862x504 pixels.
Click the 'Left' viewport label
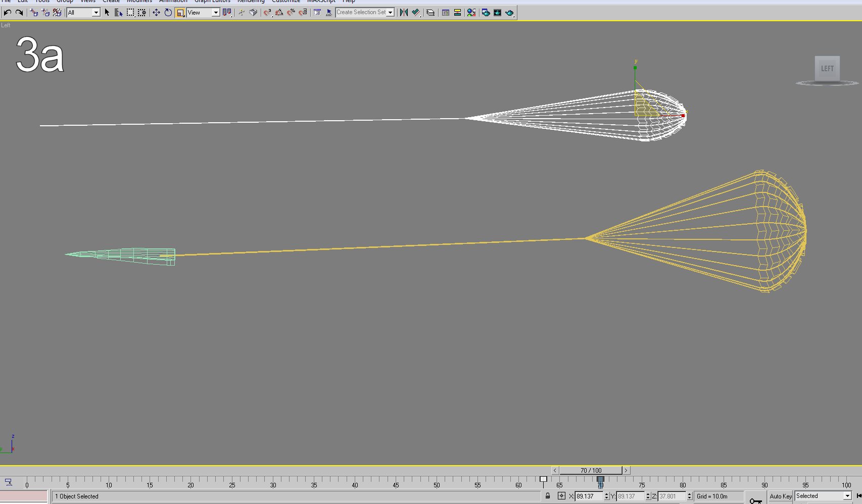pyautogui.click(x=6, y=25)
